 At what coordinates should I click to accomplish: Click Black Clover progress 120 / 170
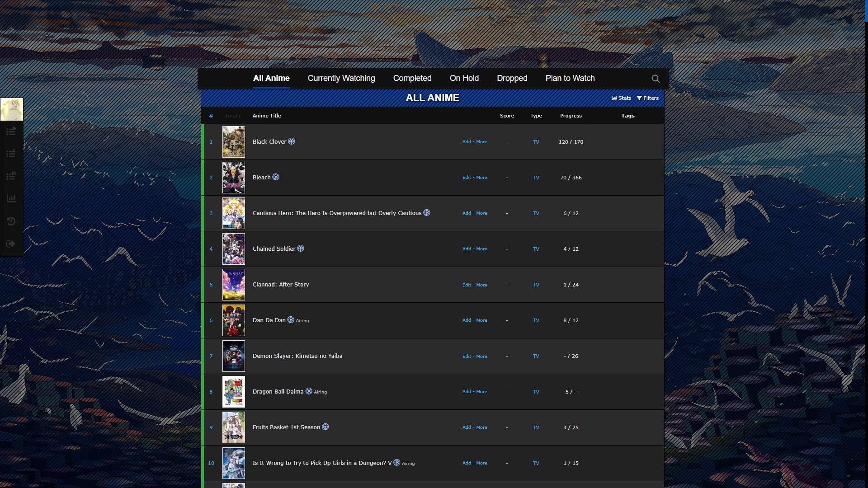pos(571,142)
